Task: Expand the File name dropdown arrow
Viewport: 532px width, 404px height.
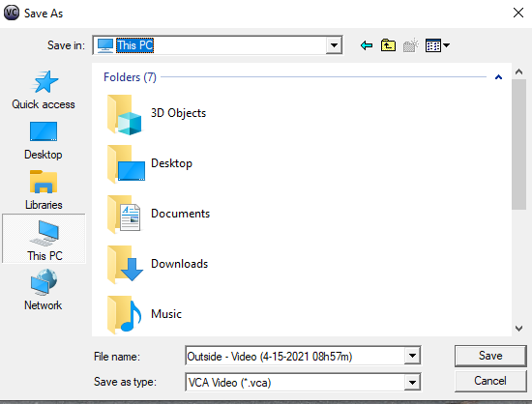Action: 412,356
